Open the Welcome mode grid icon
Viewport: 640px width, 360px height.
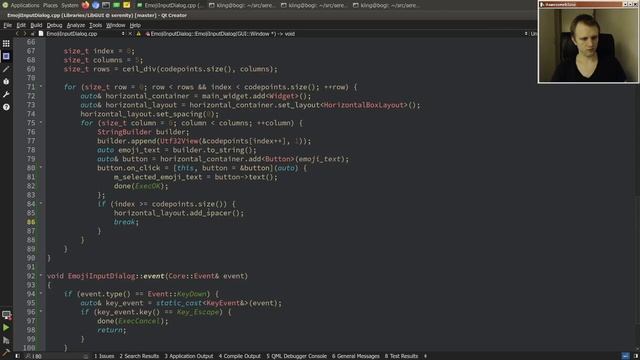click(x=6, y=43)
